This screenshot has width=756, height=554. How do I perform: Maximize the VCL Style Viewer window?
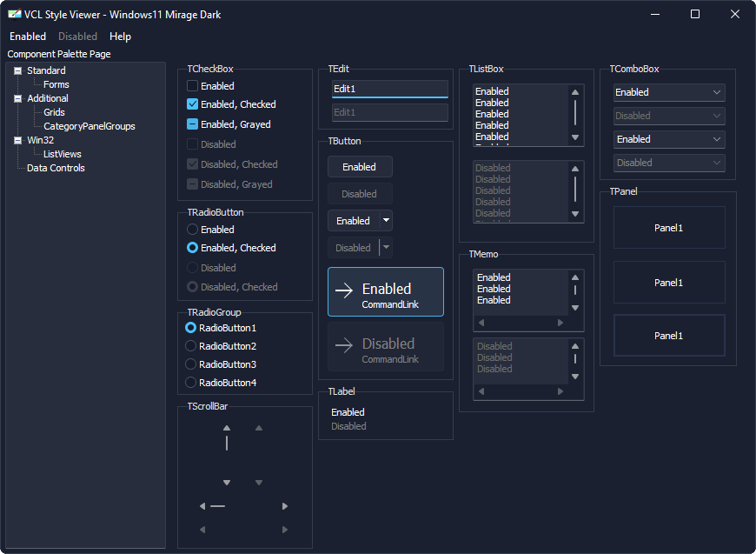pos(695,15)
